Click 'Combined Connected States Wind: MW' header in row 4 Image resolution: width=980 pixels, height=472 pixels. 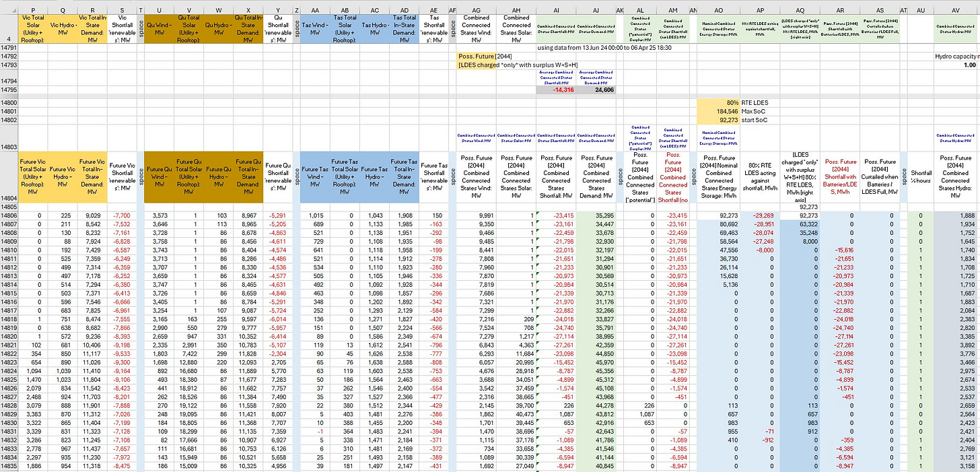[x=477, y=30]
